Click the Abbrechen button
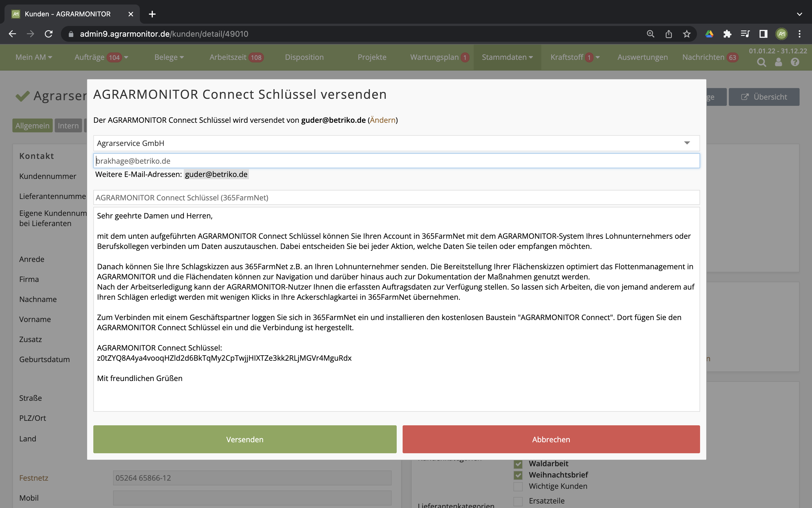 [551, 439]
